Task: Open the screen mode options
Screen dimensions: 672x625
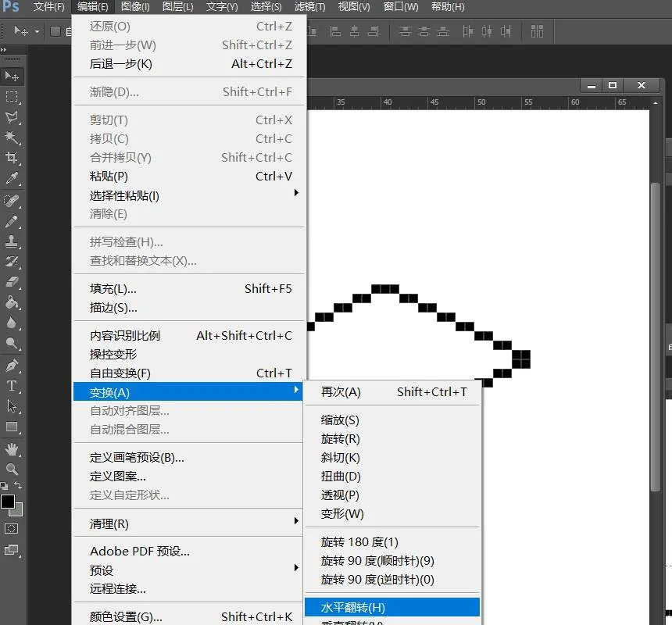Action: (x=12, y=550)
